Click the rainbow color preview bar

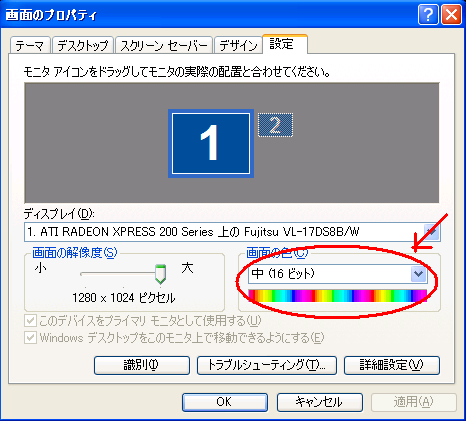point(338,296)
